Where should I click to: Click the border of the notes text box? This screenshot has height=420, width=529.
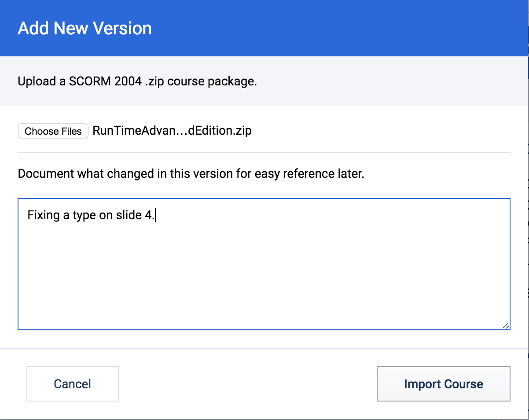[x=264, y=199]
